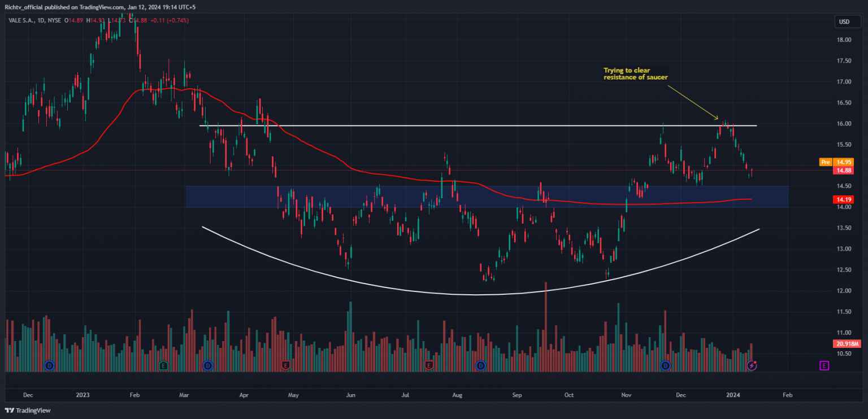The height and width of the screenshot is (419, 868).
Task: Click the dividend marker in mid-August
Action: 481,365
